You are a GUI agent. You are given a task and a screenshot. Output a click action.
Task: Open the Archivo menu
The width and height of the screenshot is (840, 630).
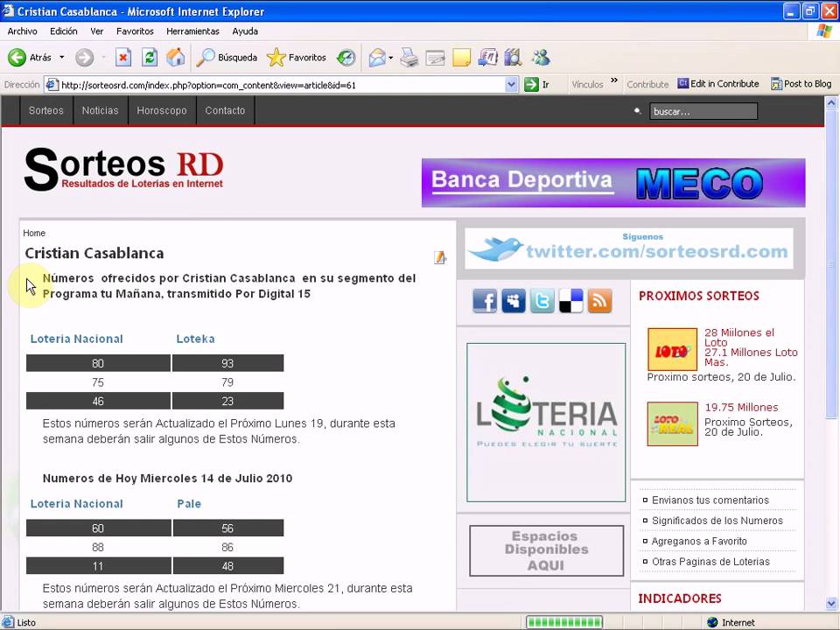click(x=23, y=31)
